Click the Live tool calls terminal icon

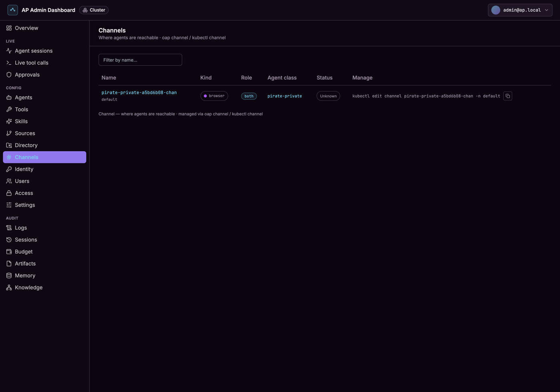pos(9,63)
